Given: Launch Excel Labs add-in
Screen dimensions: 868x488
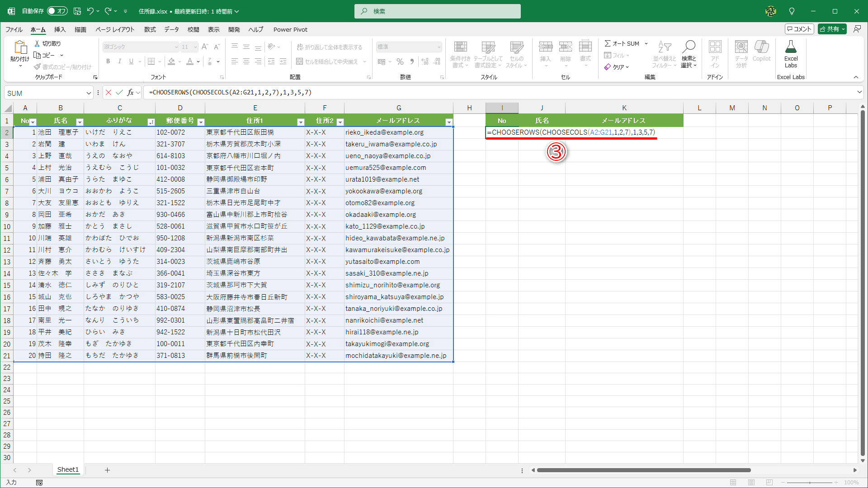Looking at the screenshot, I should pyautogui.click(x=791, y=53).
